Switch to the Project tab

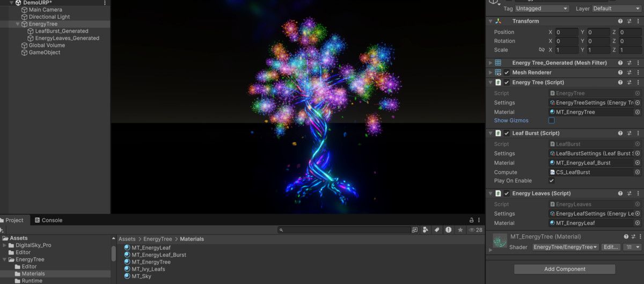[x=12, y=220]
